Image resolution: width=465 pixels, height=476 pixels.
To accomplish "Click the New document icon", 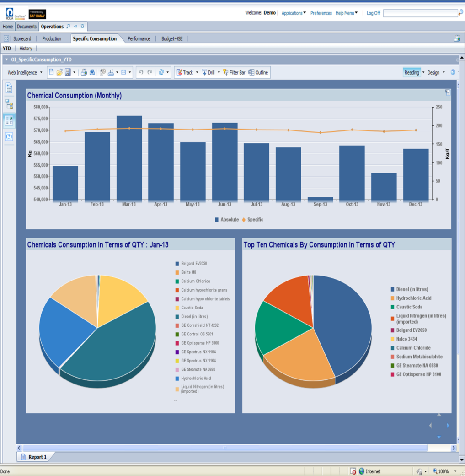I will (51, 72).
